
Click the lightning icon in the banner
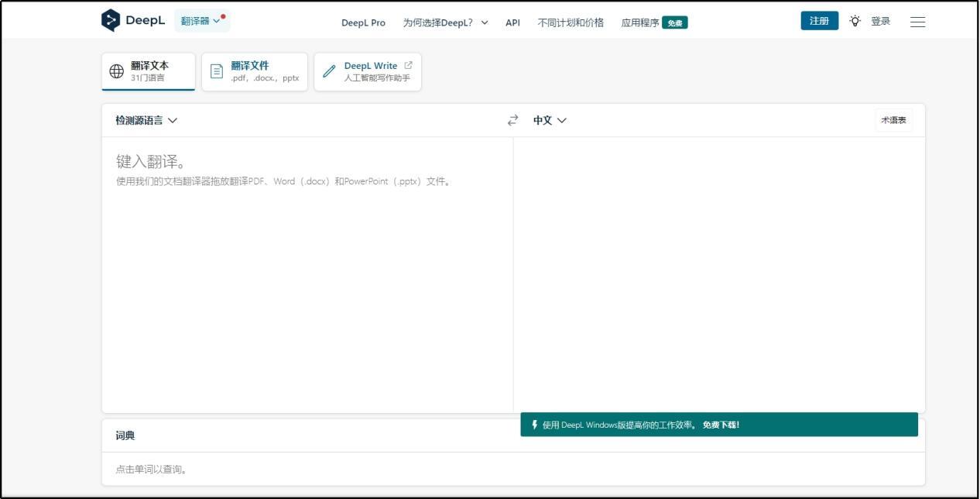(534, 425)
